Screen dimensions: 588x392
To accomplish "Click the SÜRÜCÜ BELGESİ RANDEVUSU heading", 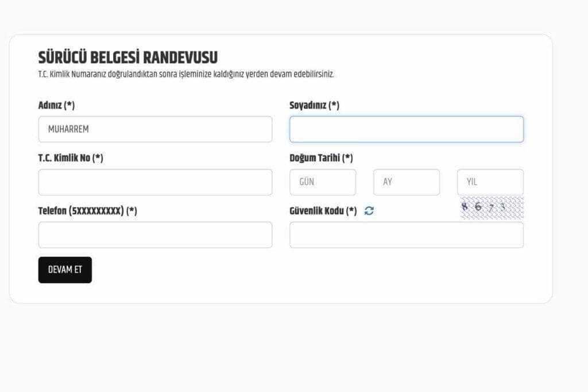I will pos(127,57).
